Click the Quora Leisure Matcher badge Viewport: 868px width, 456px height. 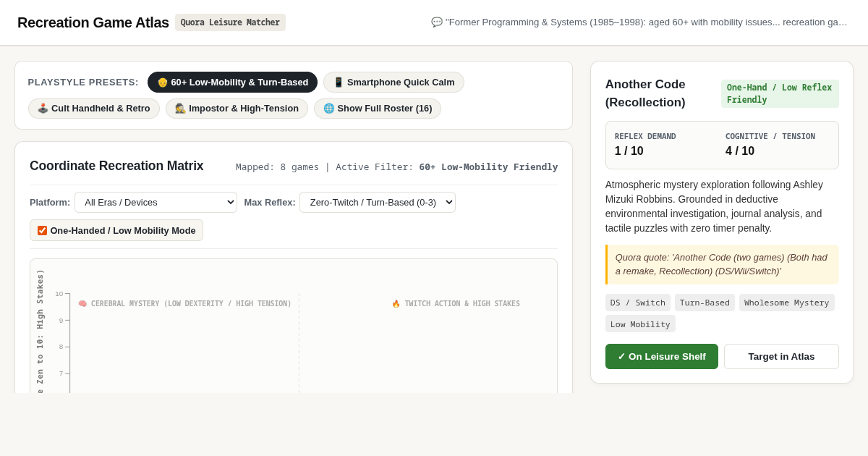pyautogui.click(x=230, y=22)
